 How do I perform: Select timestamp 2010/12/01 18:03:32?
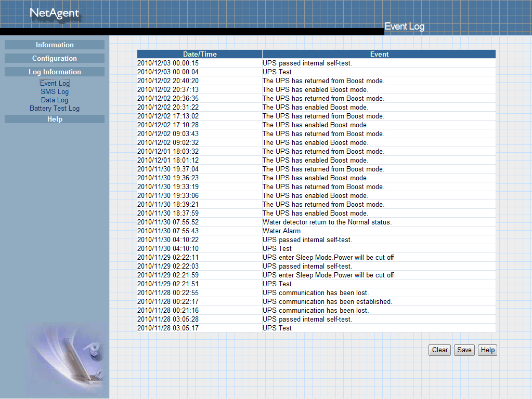pyautogui.click(x=168, y=151)
